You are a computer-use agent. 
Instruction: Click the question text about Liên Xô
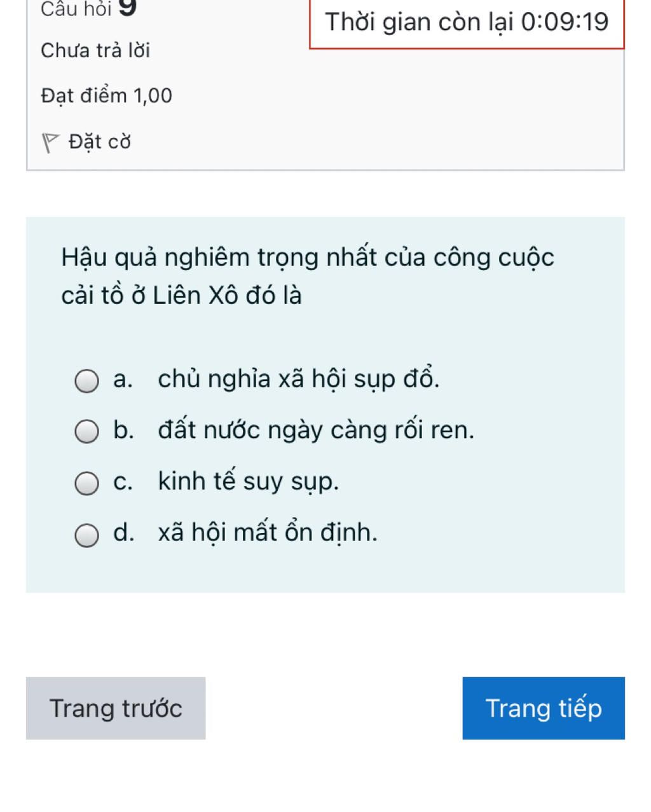pos(308,276)
